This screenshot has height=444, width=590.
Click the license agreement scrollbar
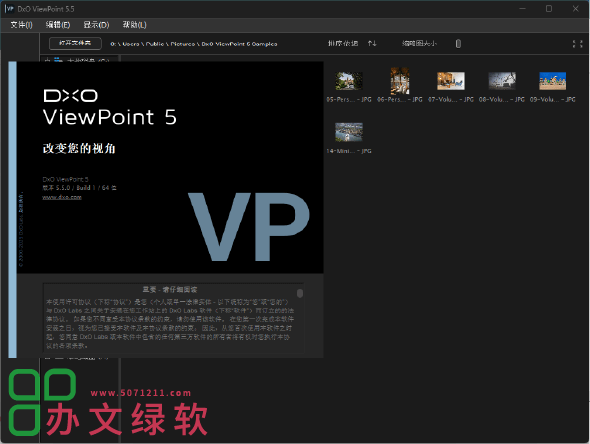pos(300,293)
